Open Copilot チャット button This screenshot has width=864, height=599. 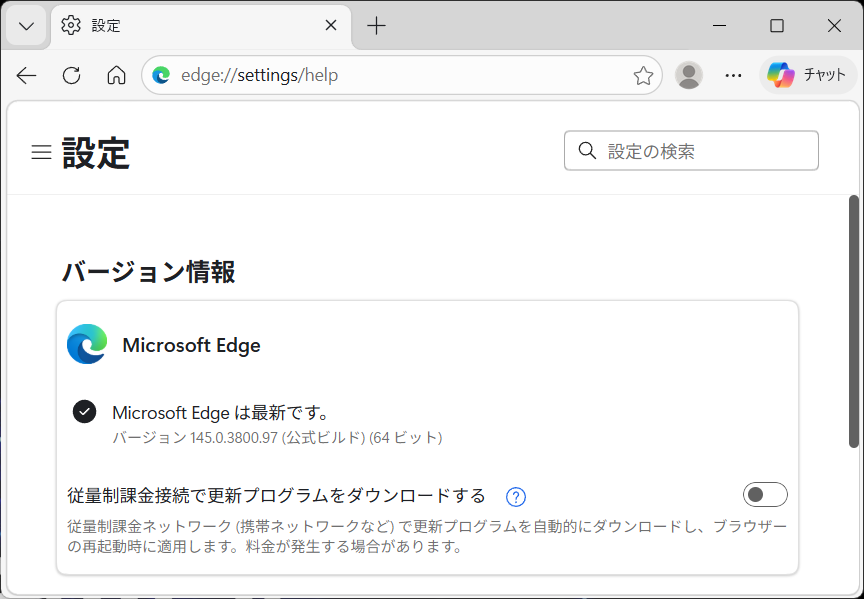pos(808,75)
